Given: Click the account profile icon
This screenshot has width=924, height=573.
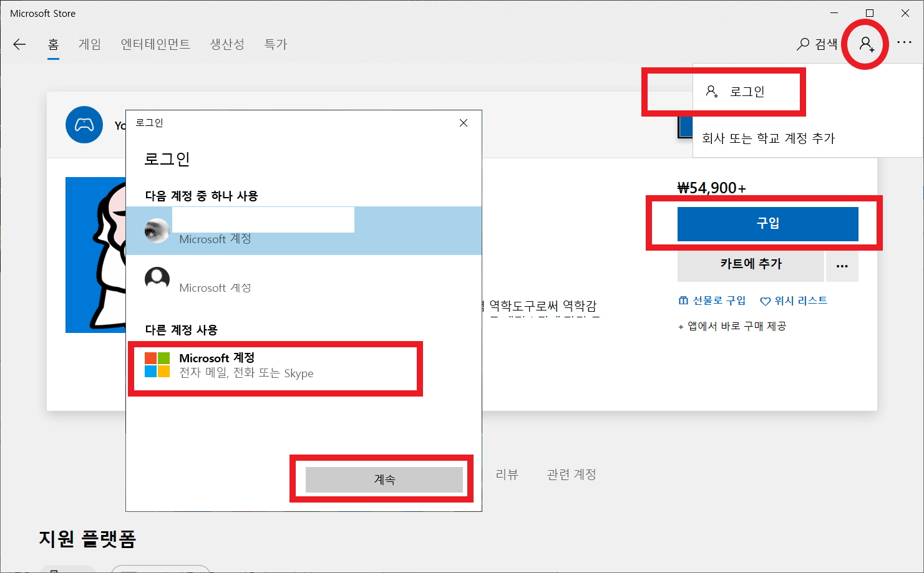Looking at the screenshot, I should [x=867, y=44].
